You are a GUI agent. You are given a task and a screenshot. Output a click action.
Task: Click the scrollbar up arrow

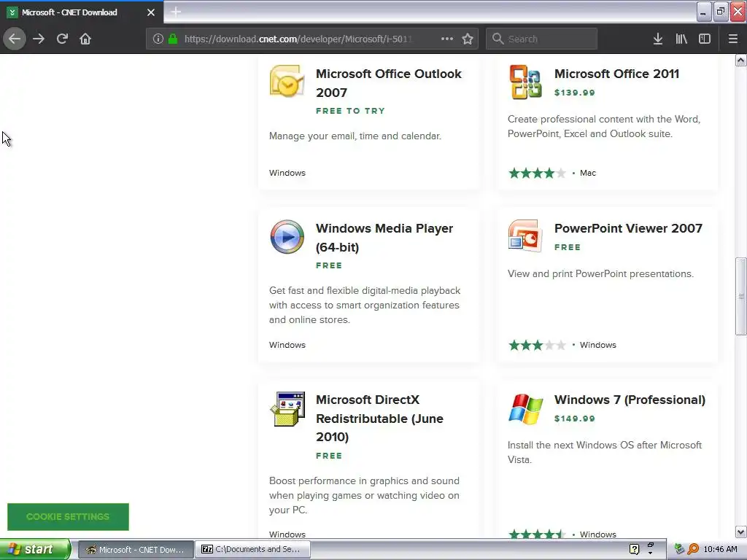[x=741, y=60]
